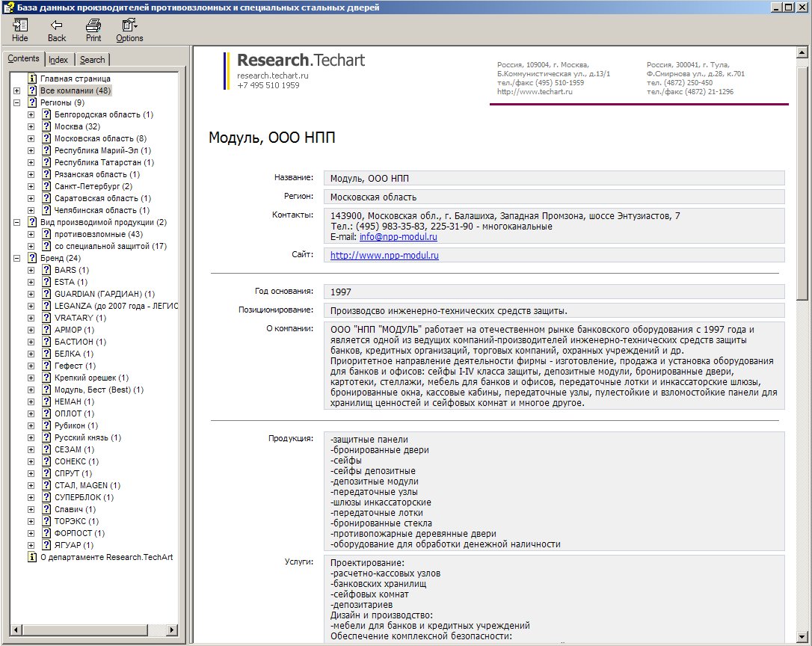The image size is (812, 646).
Task: Expand the со специальной защитой (17) node
Action: click(x=31, y=246)
